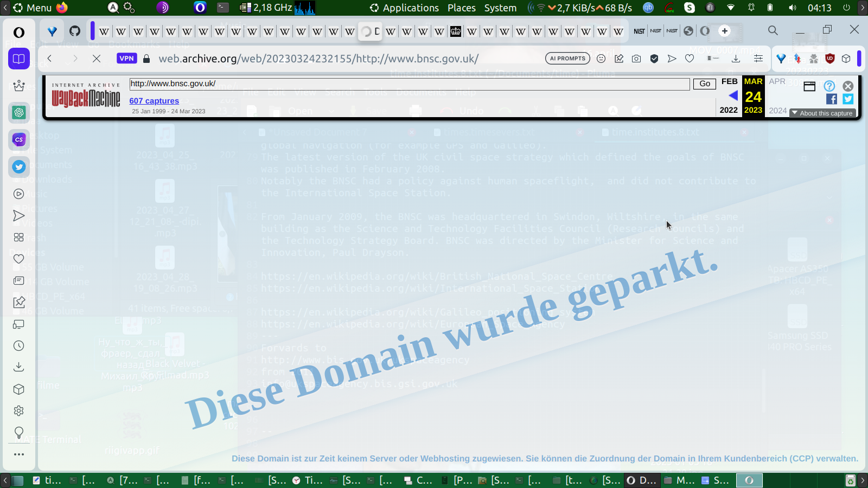Go back to the previous page

point(49,59)
